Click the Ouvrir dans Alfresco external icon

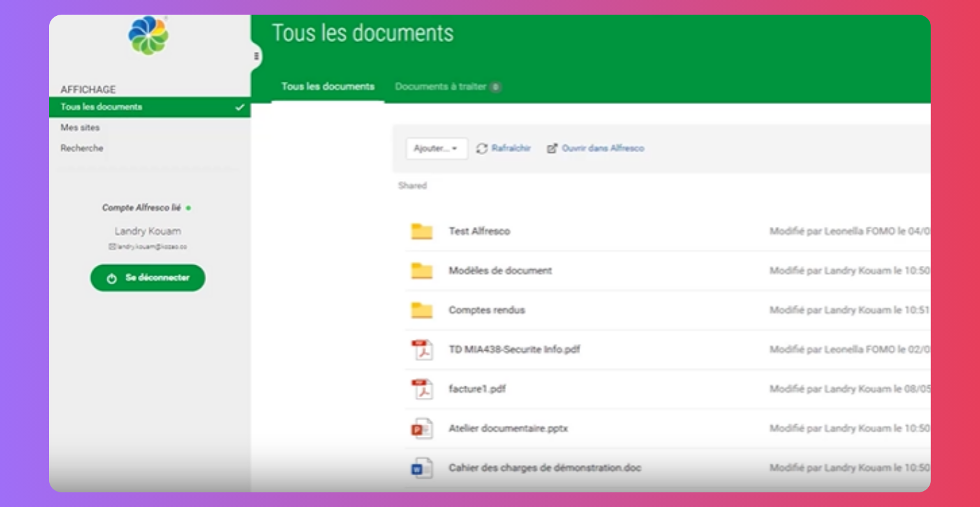552,149
